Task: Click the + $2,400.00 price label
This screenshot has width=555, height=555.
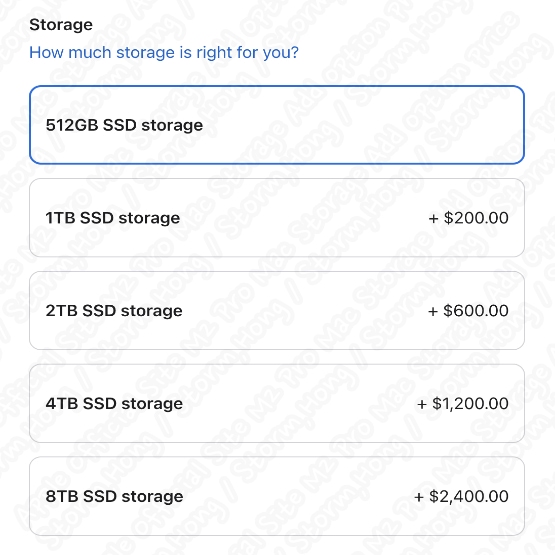Action: (461, 496)
